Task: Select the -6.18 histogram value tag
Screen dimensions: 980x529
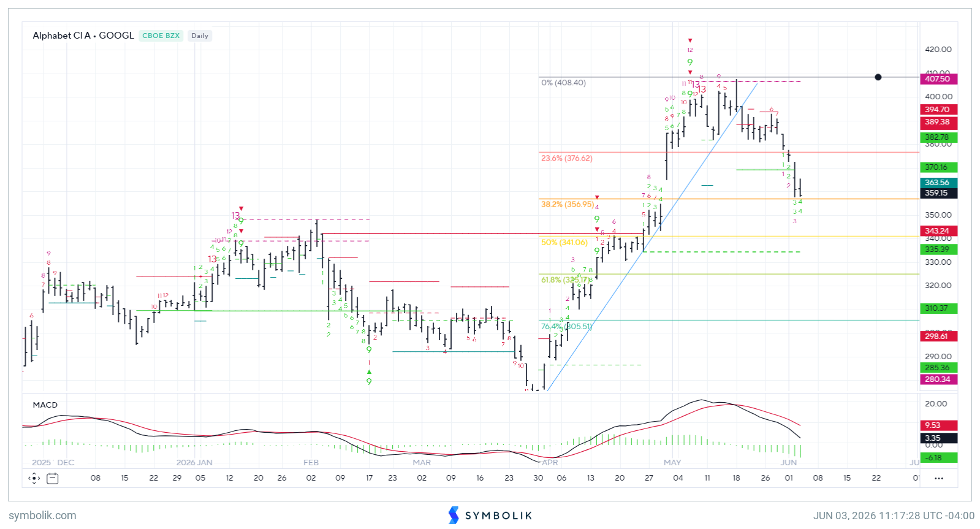Action: pyautogui.click(x=938, y=458)
